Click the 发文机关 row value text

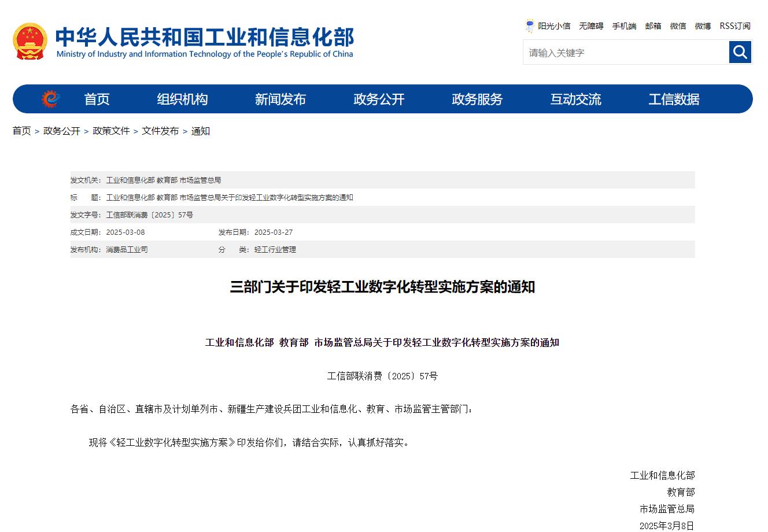tap(163, 180)
